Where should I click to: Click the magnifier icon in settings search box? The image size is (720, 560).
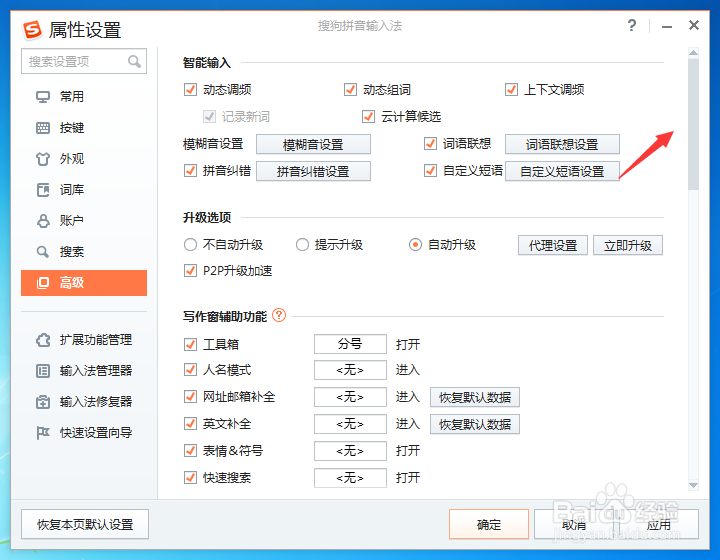[134, 61]
